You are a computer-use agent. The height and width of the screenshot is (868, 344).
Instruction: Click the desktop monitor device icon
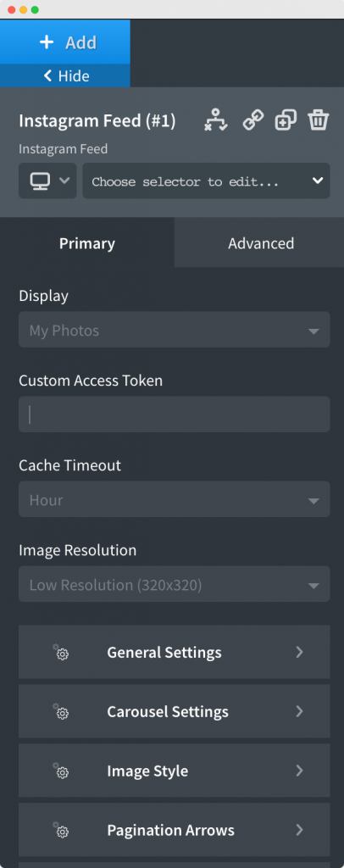pyautogui.click(x=40, y=181)
